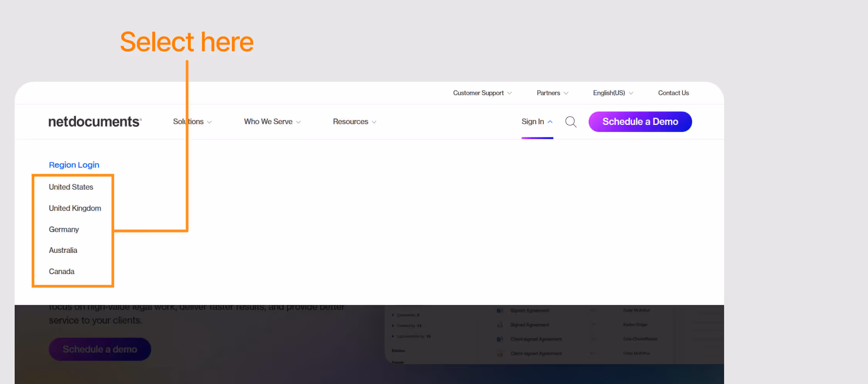Select United States region login

[71, 187]
